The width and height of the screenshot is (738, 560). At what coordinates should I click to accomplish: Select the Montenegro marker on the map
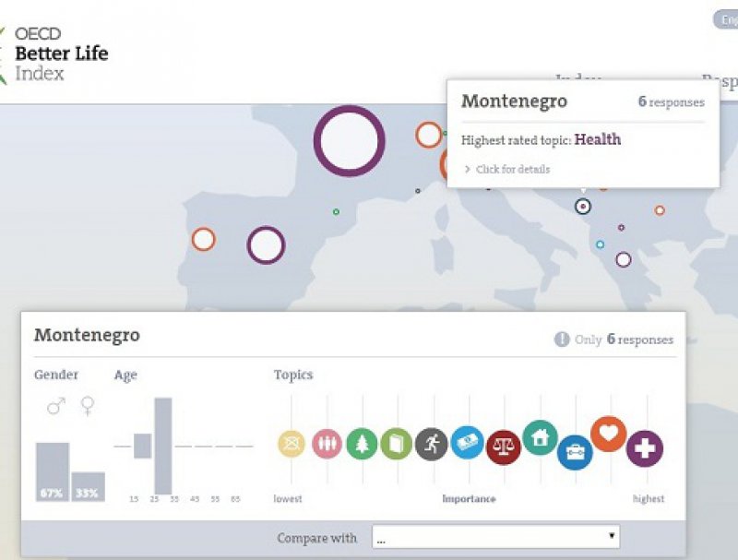(x=583, y=207)
